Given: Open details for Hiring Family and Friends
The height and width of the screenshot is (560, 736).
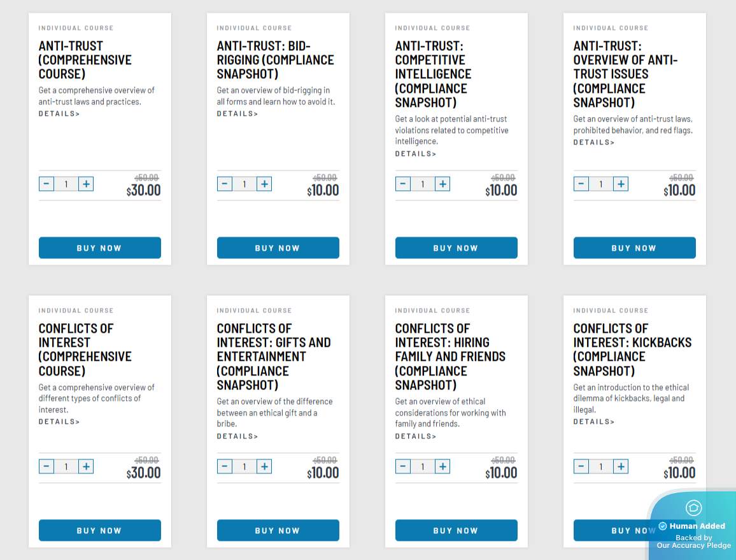Looking at the screenshot, I should 416,437.
